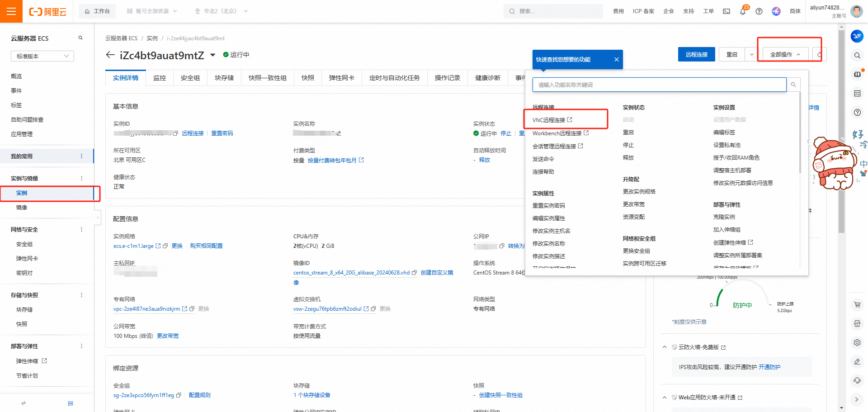The width and height of the screenshot is (868, 412).
Task: Switch to the 监控 tab
Action: pyautogui.click(x=160, y=78)
